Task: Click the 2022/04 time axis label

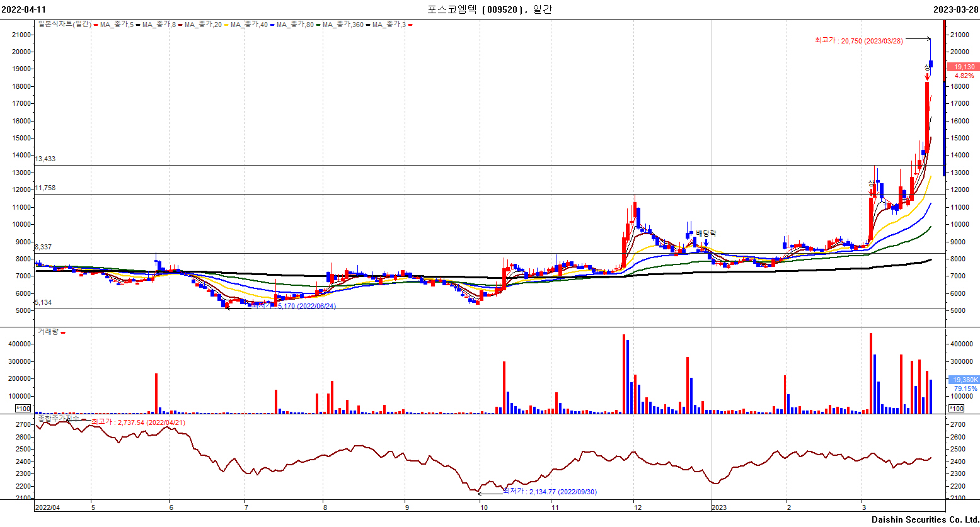Action: (48, 507)
